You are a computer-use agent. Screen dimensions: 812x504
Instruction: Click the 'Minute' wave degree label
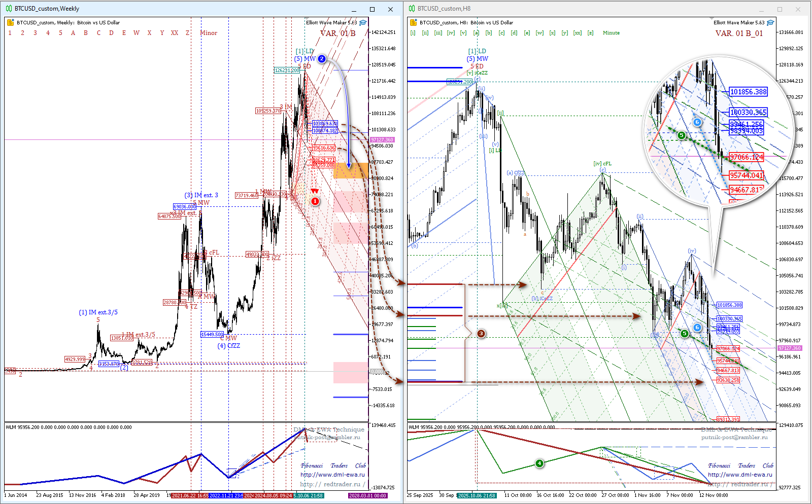point(611,33)
